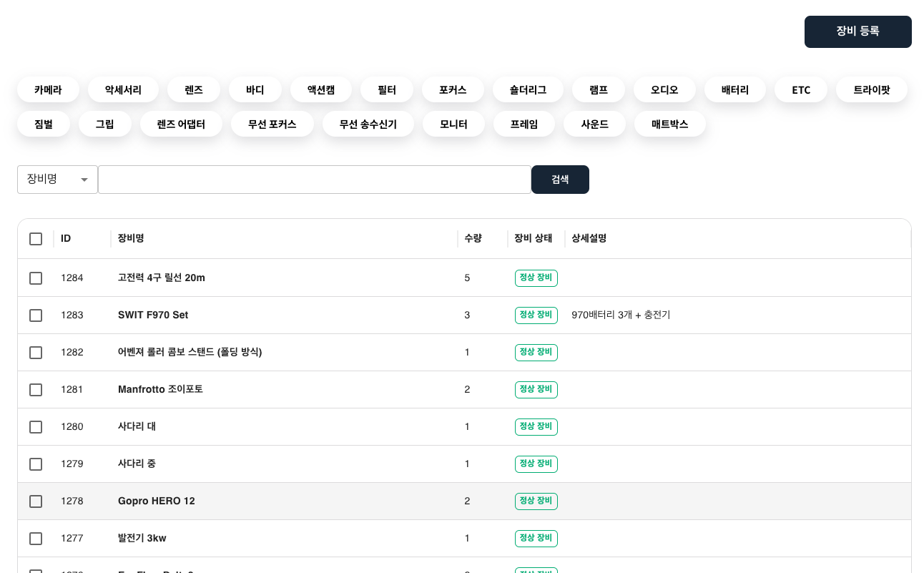Open the Manfrotto 조이포토 equipment entry
Image resolution: width=924 pixels, height=573 pixels.
click(x=160, y=389)
